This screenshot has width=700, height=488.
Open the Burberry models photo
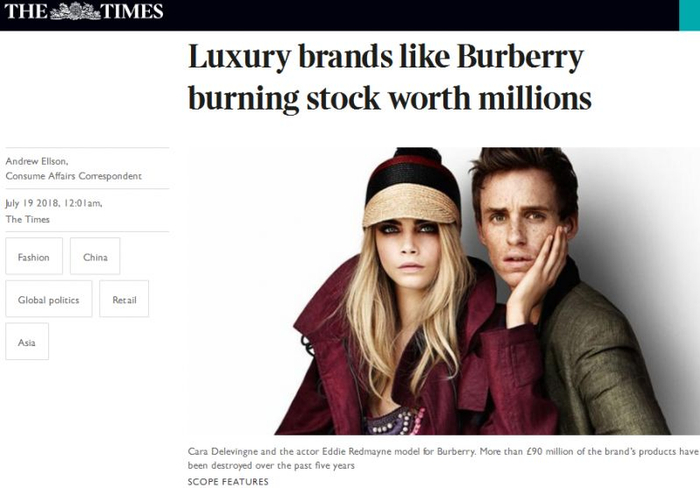pyautogui.click(x=444, y=291)
